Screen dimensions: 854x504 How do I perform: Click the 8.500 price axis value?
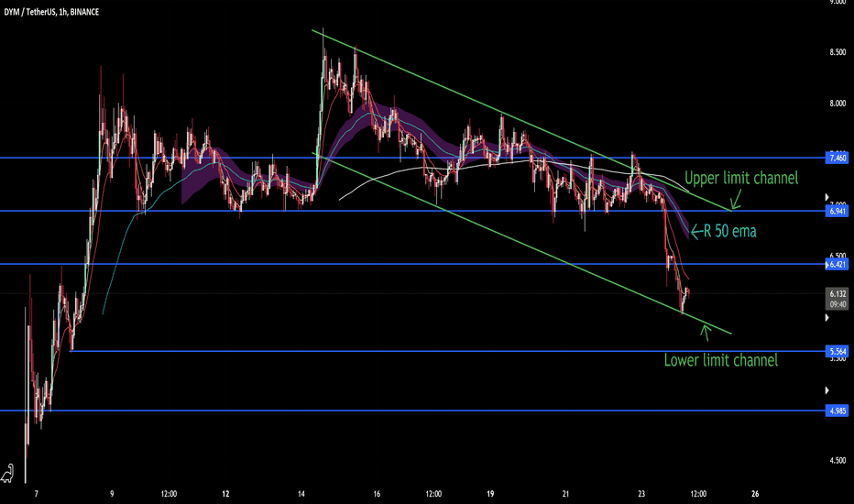click(838, 52)
